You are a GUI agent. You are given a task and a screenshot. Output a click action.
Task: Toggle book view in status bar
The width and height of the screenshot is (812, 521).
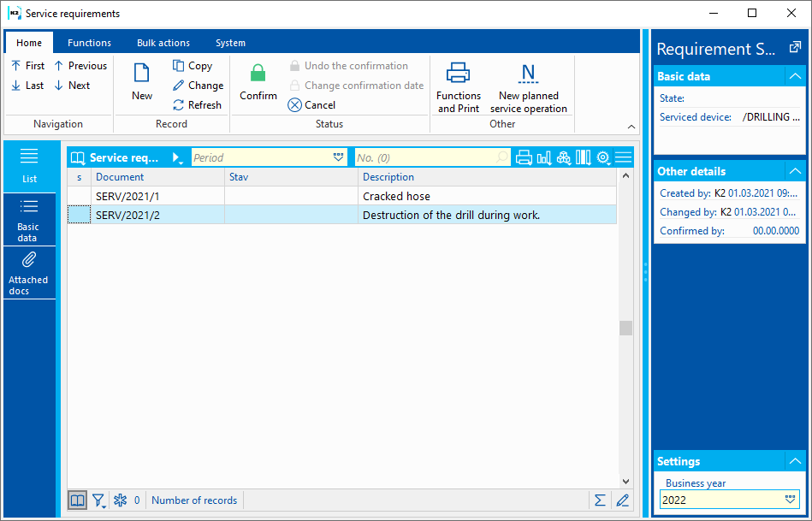coord(78,500)
